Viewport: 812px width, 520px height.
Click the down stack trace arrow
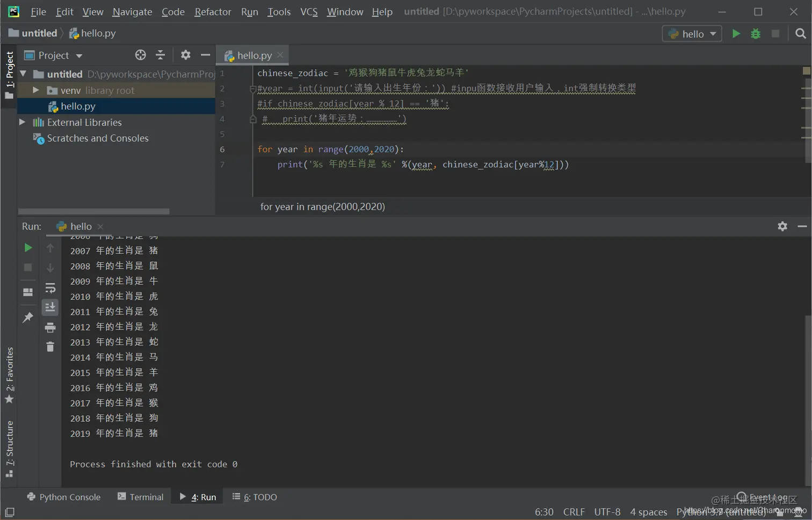(50, 267)
